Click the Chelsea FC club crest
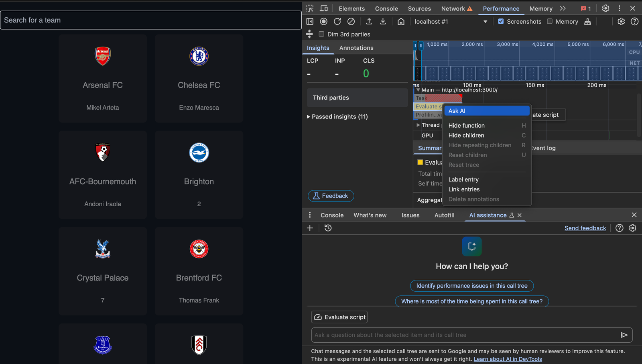 [199, 56]
